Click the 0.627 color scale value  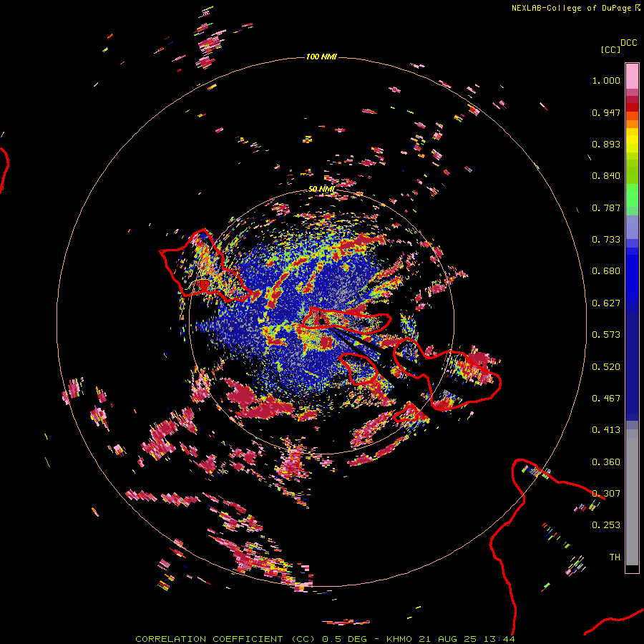(x=606, y=303)
